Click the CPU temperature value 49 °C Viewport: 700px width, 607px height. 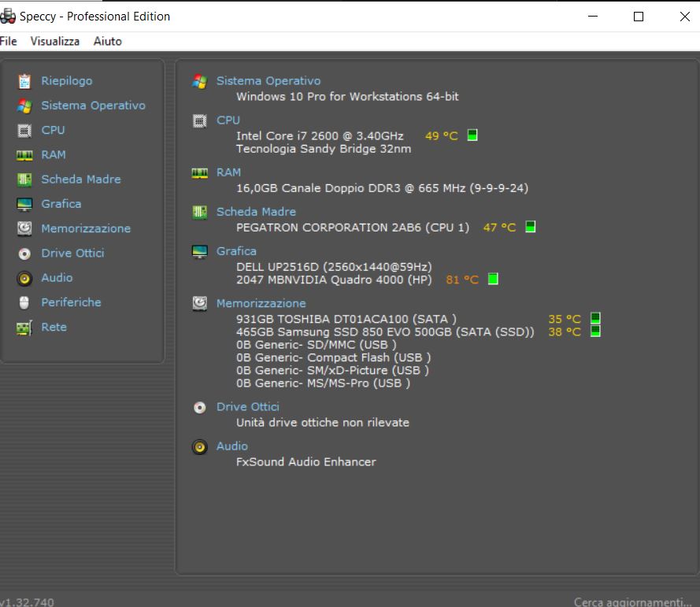(x=442, y=135)
